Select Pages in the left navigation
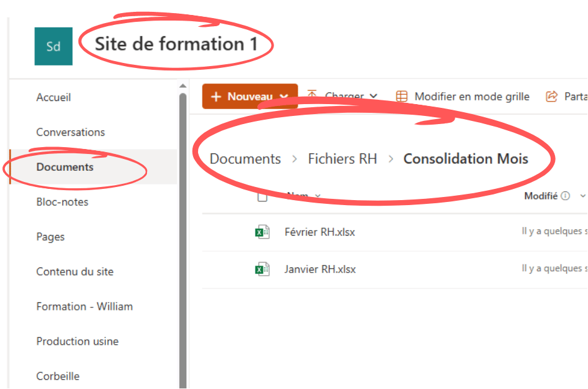 (50, 237)
